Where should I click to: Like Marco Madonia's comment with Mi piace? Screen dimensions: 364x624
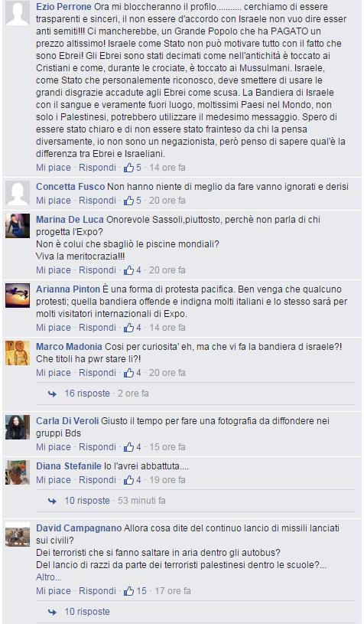point(54,373)
